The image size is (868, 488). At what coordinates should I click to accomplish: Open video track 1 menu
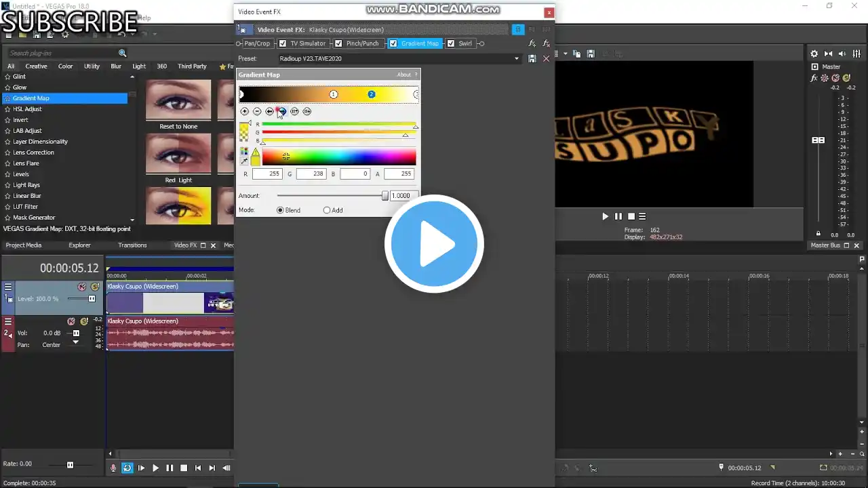(8, 287)
